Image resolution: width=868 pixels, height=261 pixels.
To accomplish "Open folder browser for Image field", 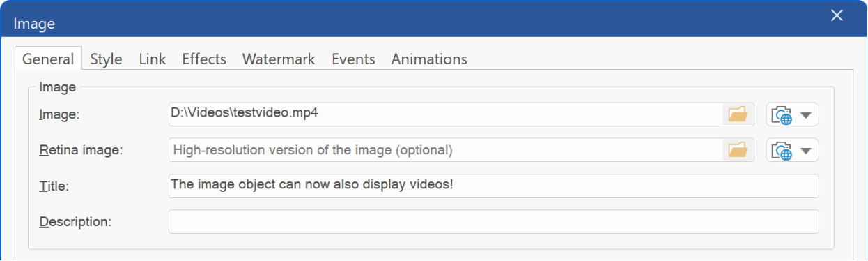I will 738,114.
